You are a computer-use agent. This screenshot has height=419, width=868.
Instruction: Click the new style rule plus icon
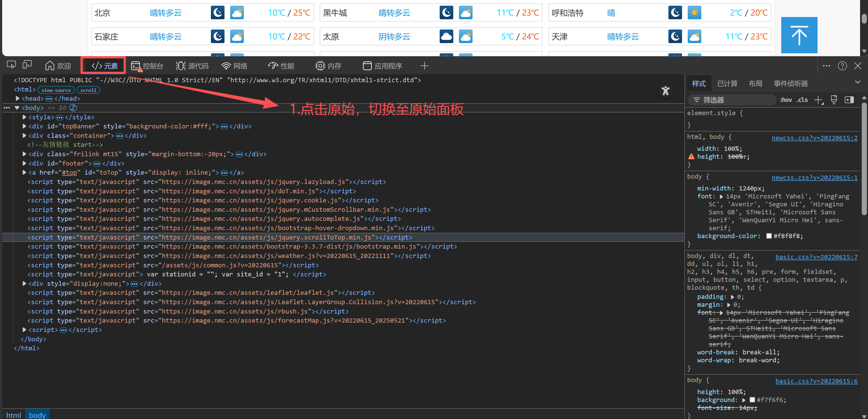pos(818,100)
